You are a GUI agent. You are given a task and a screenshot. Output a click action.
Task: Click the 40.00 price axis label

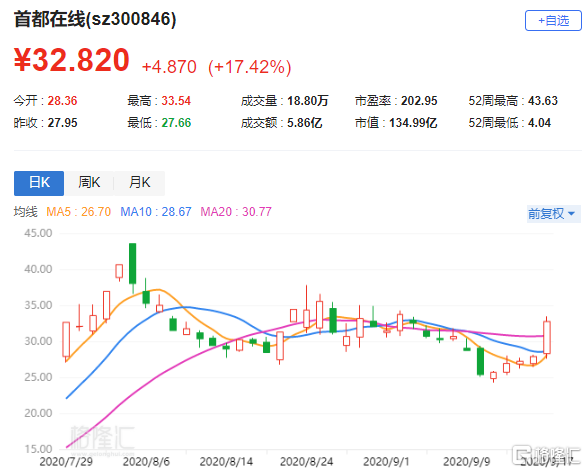(38, 269)
